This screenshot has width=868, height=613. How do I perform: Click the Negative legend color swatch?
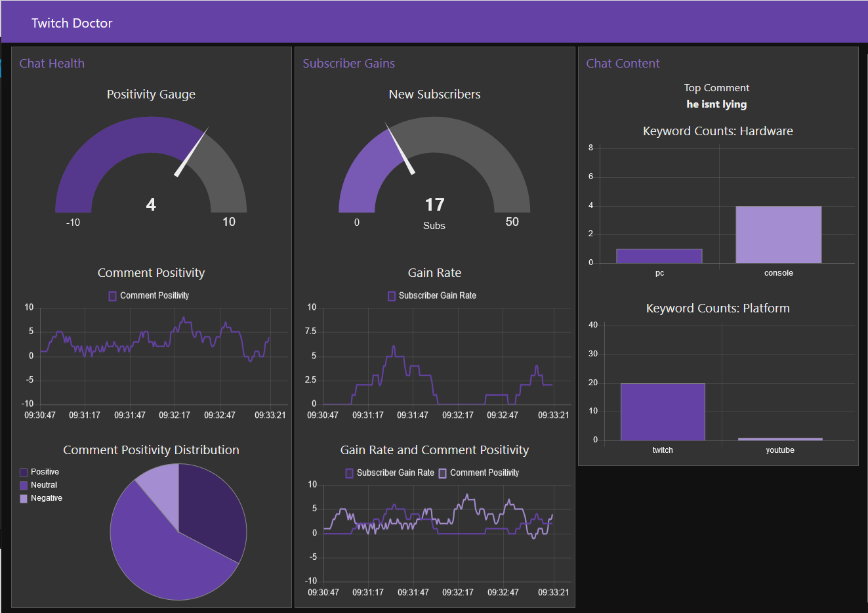tap(24, 498)
